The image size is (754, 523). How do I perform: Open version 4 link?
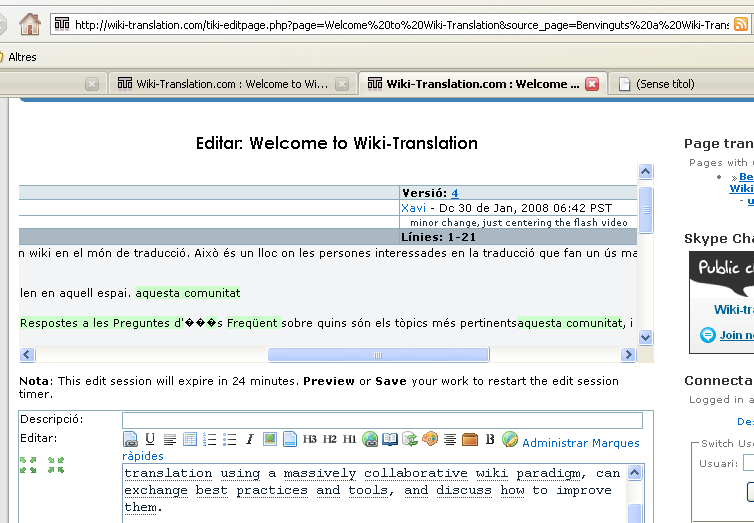click(454, 193)
